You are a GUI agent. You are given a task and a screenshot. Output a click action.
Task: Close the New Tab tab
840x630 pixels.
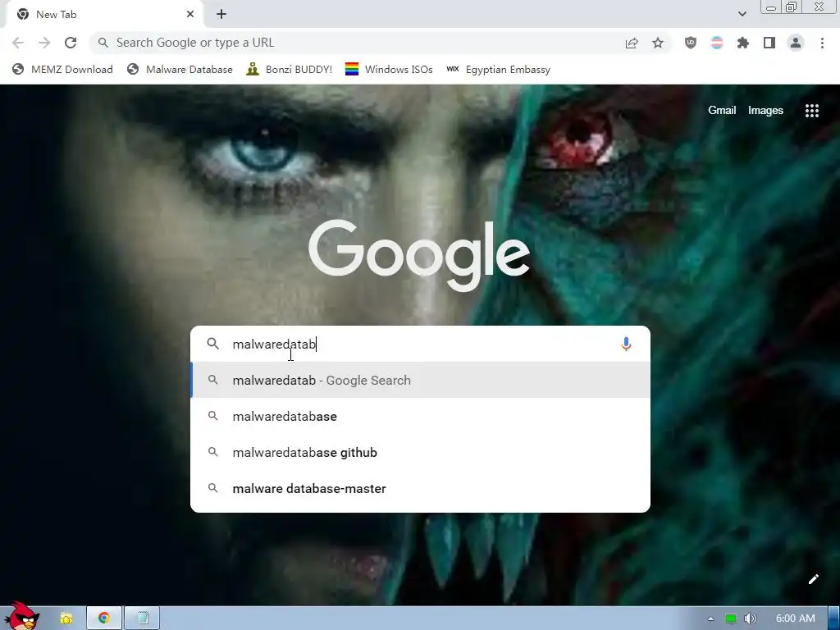click(x=190, y=15)
